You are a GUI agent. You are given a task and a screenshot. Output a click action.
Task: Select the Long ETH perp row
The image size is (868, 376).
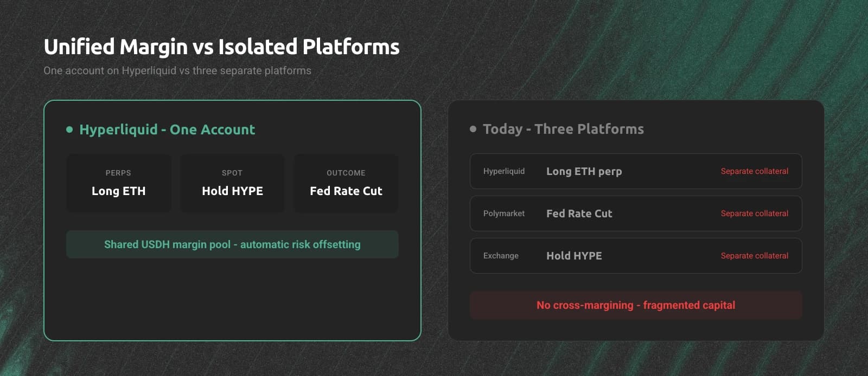pyautogui.click(x=635, y=171)
